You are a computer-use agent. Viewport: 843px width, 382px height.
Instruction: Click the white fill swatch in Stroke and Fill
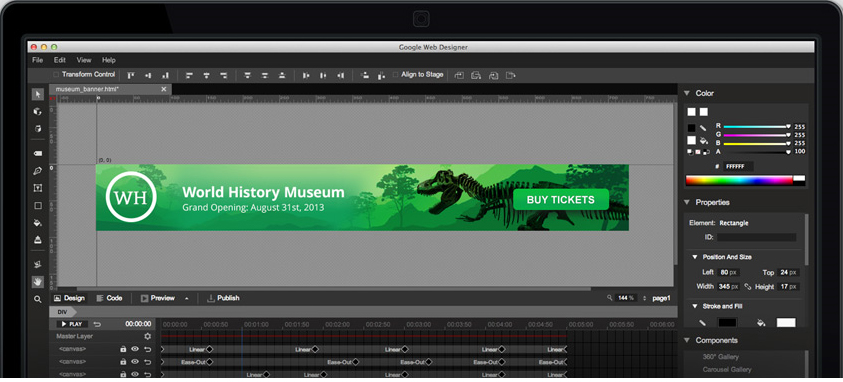[785, 323]
